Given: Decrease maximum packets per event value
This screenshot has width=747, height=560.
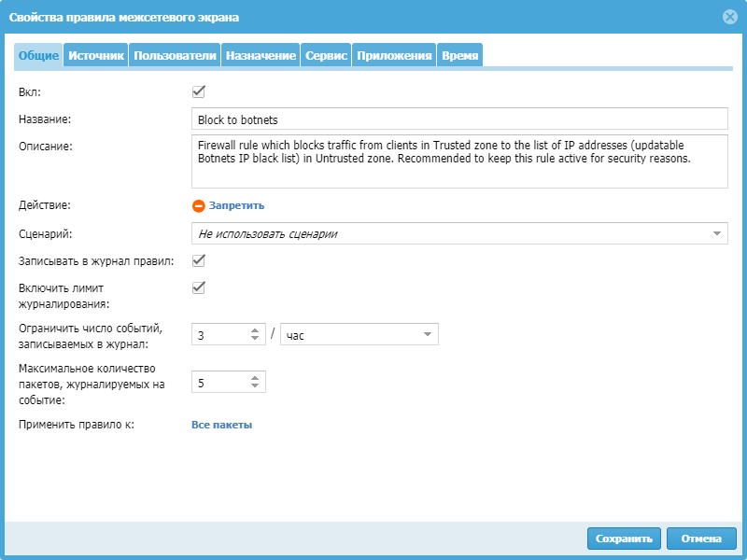Looking at the screenshot, I should [x=255, y=386].
